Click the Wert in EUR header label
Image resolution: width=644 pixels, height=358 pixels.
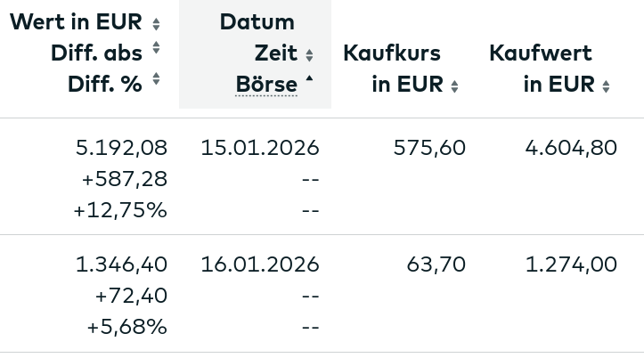(x=77, y=22)
